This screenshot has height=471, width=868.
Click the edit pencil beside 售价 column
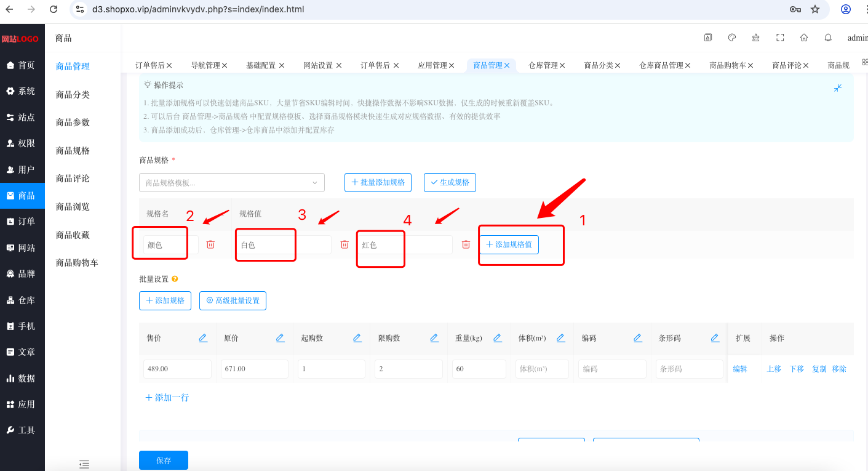(x=203, y=338)
